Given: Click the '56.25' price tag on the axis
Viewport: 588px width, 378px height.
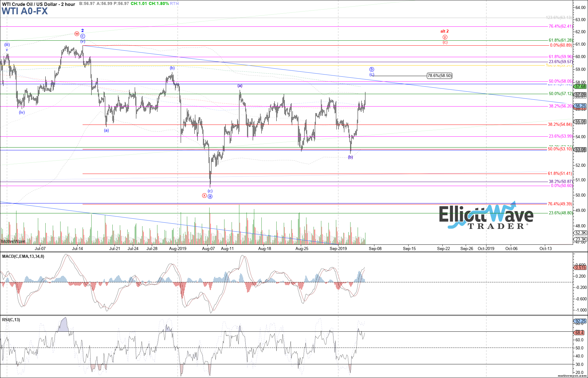Looking at the screenshot, I should click(580, 106).
